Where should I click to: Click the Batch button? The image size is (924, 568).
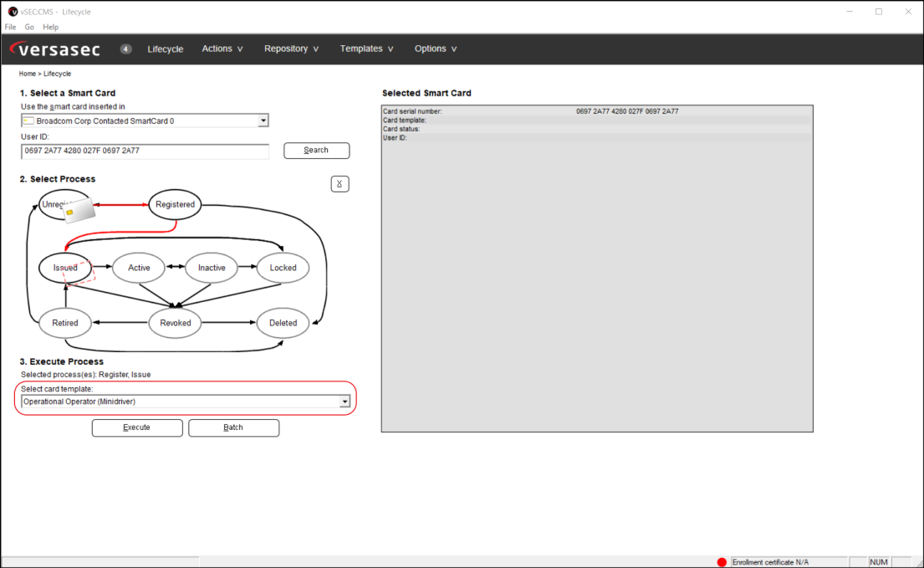tap(233, 427)
